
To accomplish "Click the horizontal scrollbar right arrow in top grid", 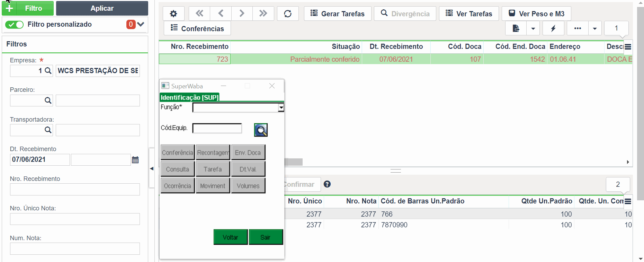I will pyautogui.click(x=628, y=162).
